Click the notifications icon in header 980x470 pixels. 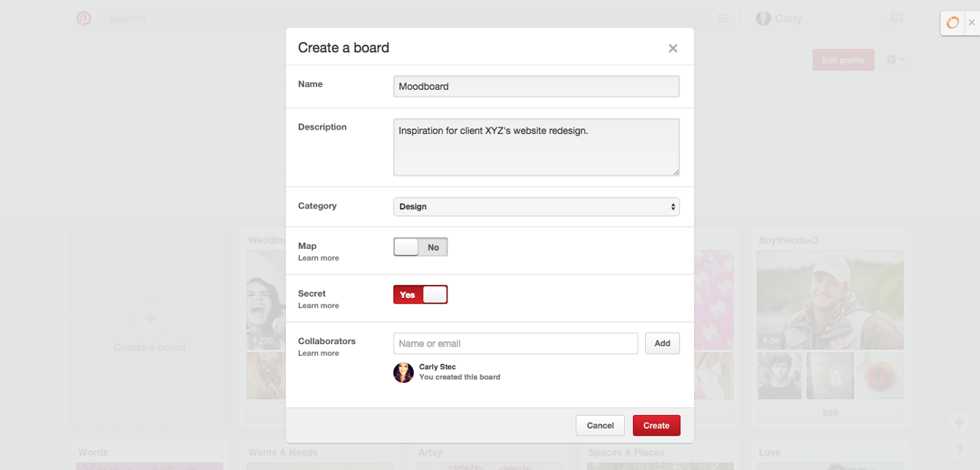[x=896, y=18]
